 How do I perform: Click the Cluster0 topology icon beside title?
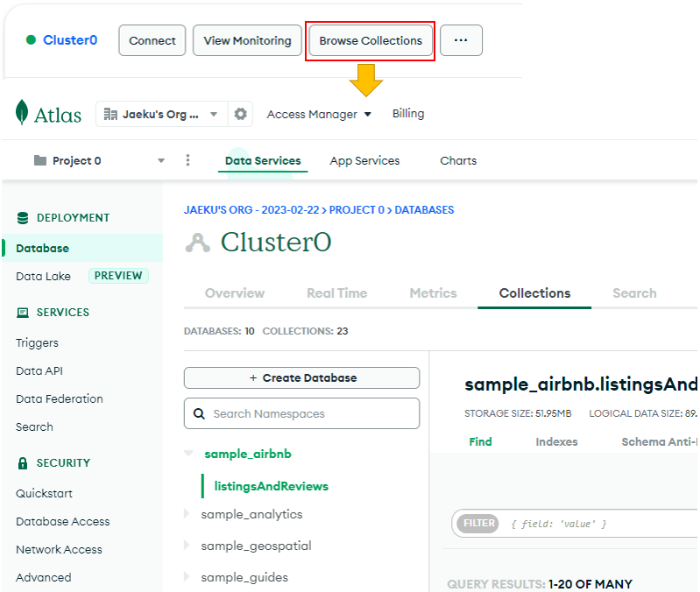click(197, 243)
